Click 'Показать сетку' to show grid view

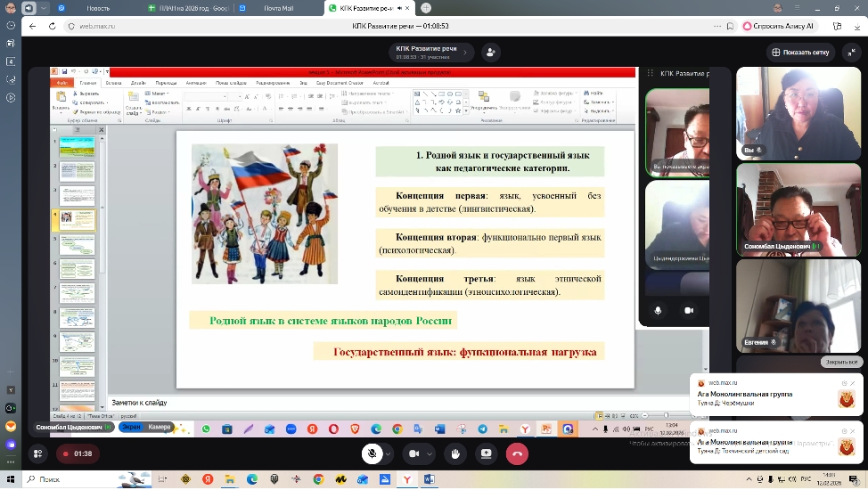click(x=799, y=52)
